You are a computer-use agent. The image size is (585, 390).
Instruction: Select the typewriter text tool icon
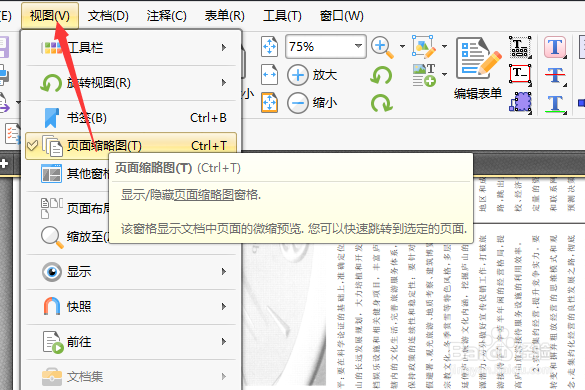coord(520,47)
